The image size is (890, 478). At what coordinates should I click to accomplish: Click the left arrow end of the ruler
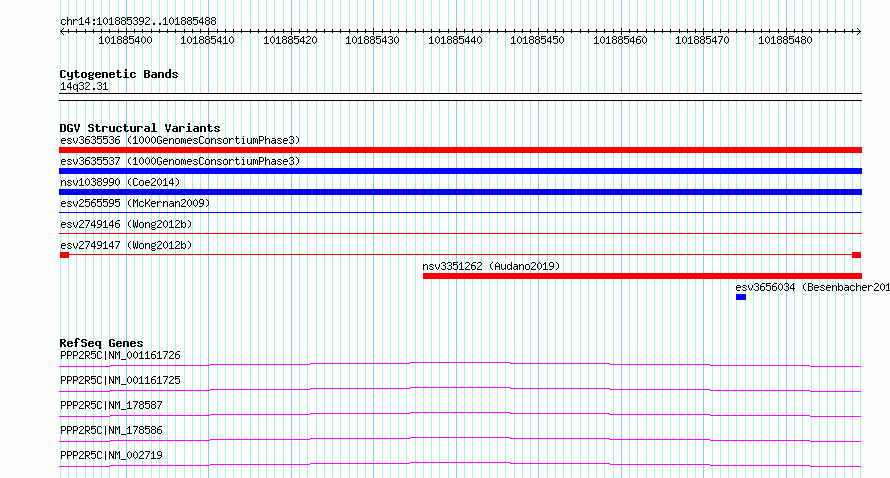pos(62,31)
